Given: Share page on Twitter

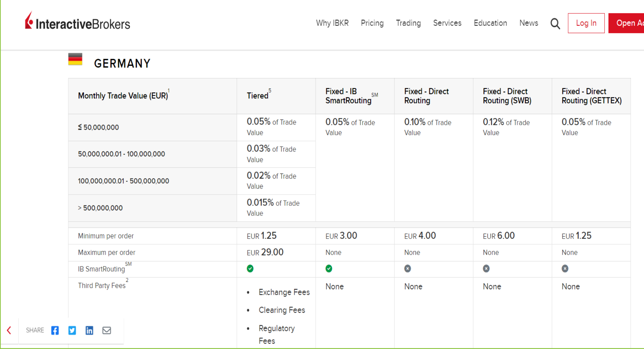Looking at the screenshot, I should point(72,331).
